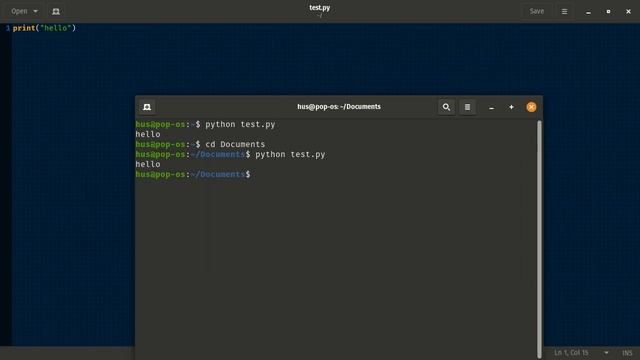Open a new terminal tab

147,107
